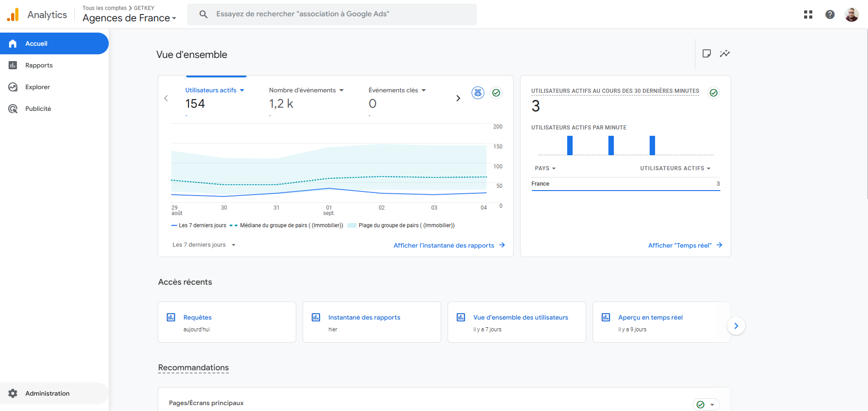The image size is (868, 411).
Task: Click the Analytics logo
Action: (13, 15)
